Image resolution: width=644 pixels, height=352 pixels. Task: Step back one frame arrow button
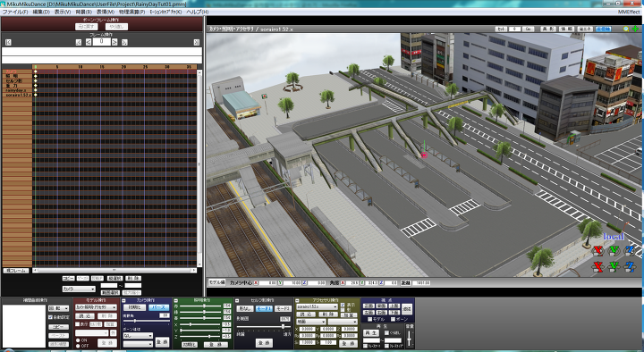[x=89, y=42]
